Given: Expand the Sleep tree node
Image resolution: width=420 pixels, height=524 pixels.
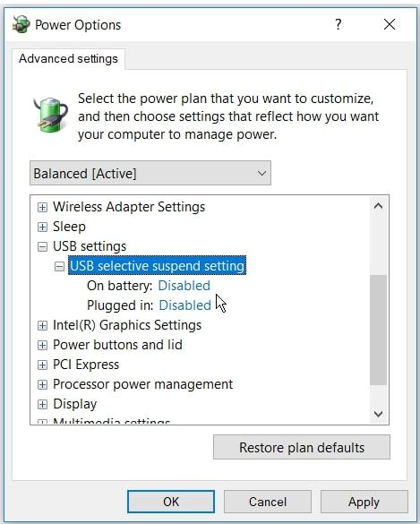Looking at the screenshot, I should point(42,227).
